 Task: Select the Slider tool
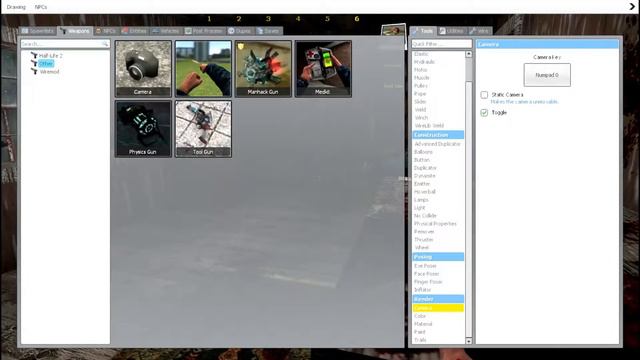(420, 102)
